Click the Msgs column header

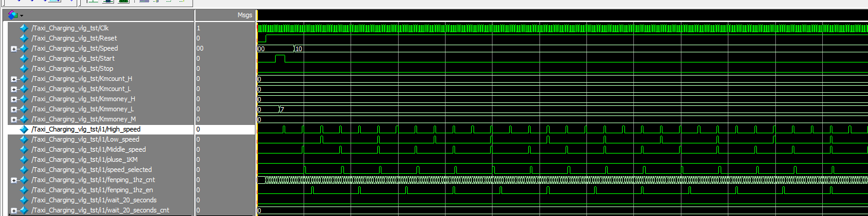245,15
